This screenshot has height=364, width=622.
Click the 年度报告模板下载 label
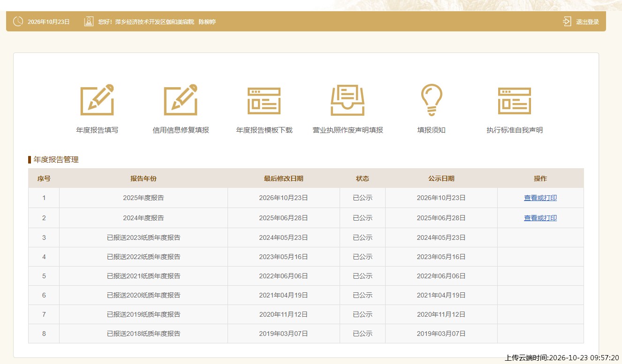point(264,130)
